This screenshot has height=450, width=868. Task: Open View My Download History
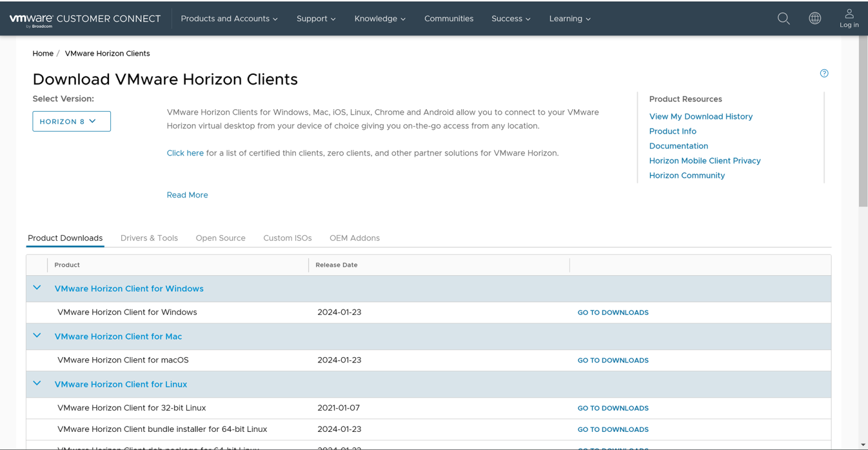pyautogui.click(x=700, y=116)
